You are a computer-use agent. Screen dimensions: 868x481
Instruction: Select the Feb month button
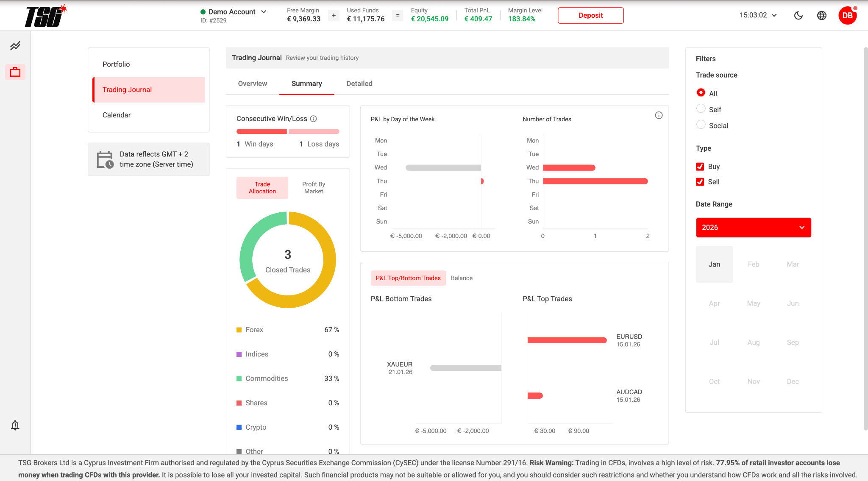coord(754,264)
